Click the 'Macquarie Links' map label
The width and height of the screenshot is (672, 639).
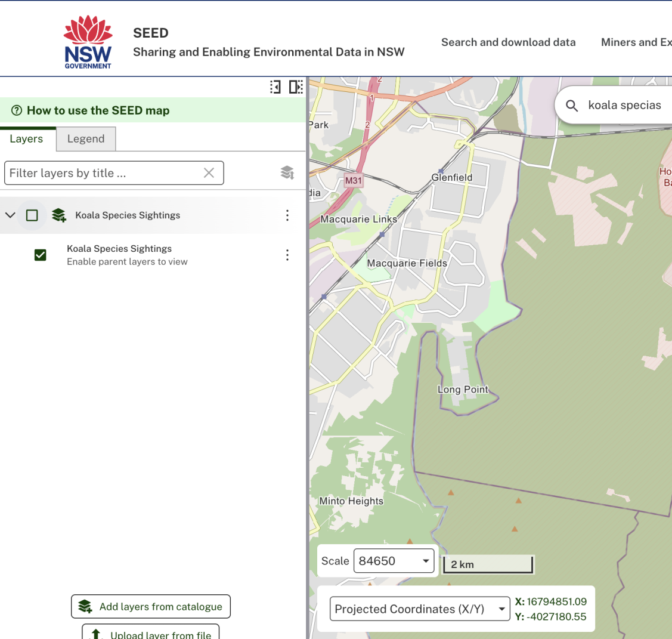pos(359,219)
